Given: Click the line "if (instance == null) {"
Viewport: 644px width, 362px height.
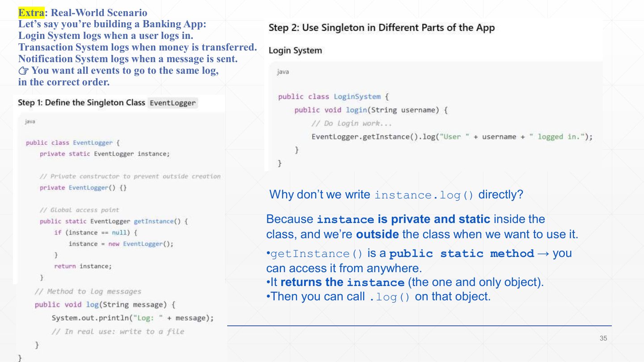Looking at the screenshot, I should [x=95, y=232].
